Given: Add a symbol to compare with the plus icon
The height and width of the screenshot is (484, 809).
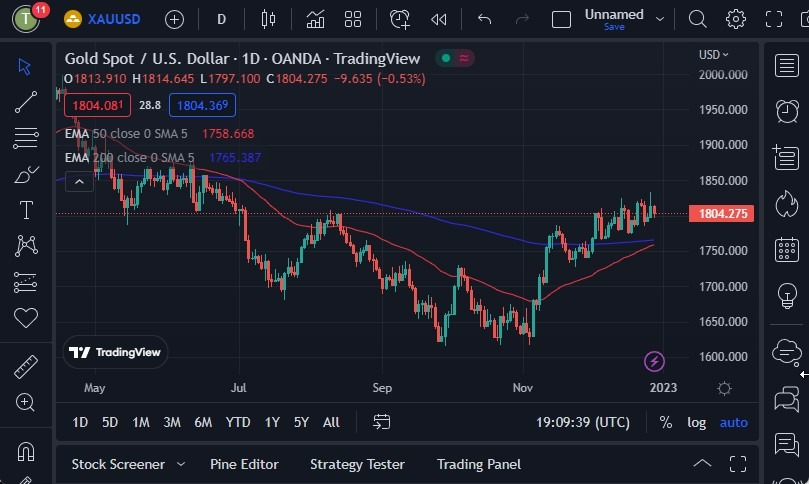Looking at the screenshot, I should (174, 20).
